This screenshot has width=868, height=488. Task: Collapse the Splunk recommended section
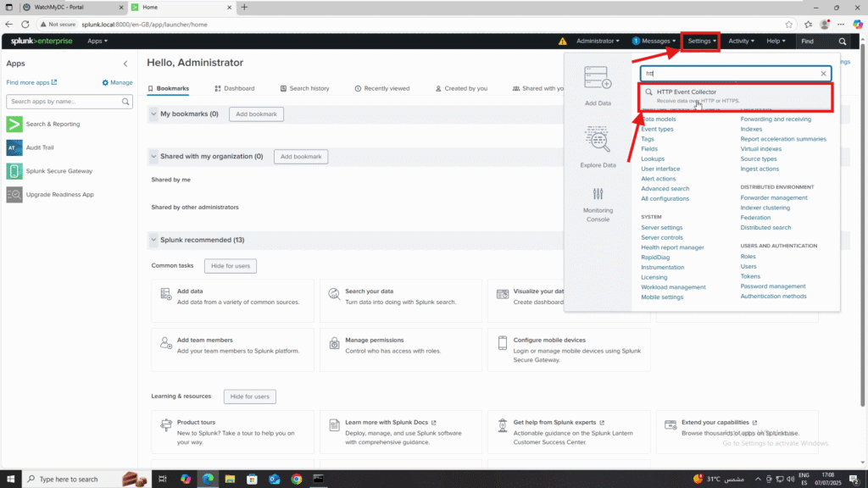point(154,240)
